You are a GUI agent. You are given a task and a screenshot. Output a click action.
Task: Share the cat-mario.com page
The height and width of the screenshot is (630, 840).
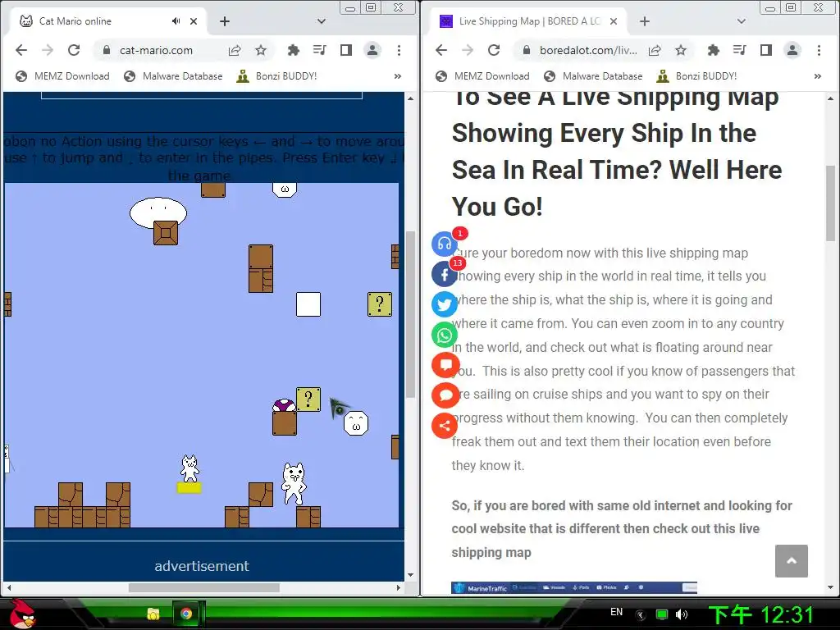pyautogui.click(x=235, y=50)
